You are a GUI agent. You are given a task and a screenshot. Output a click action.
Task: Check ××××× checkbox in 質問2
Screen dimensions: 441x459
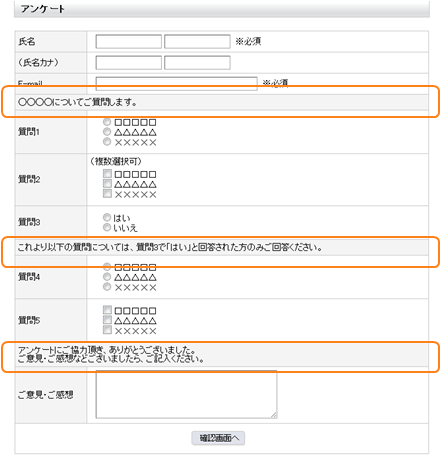coord(107,194)
